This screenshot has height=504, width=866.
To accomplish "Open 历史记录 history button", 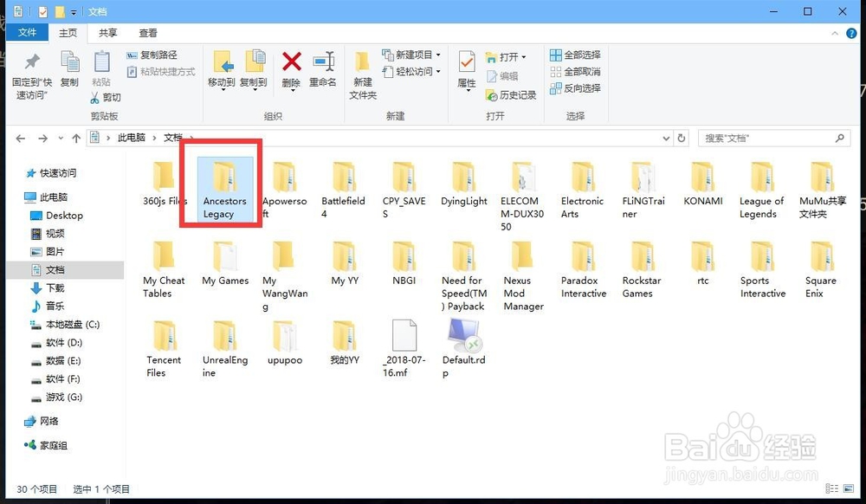I will pyautogui.click(x=511, y=95).
